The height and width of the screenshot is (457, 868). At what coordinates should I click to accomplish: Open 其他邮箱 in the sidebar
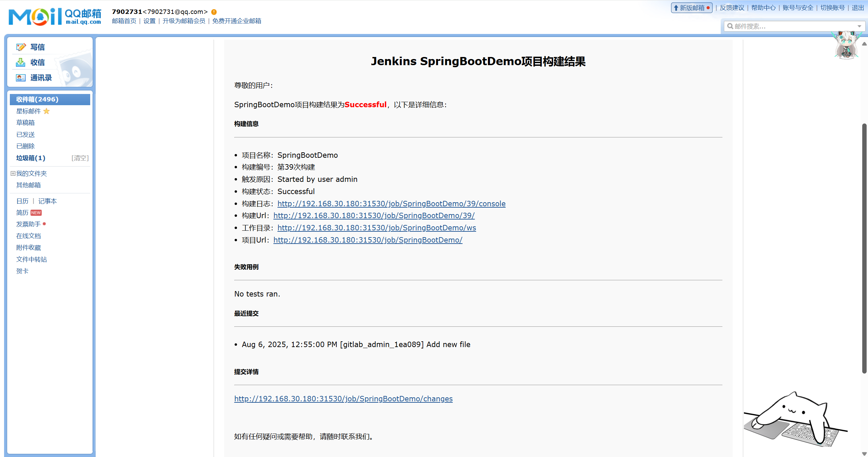click(28, 185)
